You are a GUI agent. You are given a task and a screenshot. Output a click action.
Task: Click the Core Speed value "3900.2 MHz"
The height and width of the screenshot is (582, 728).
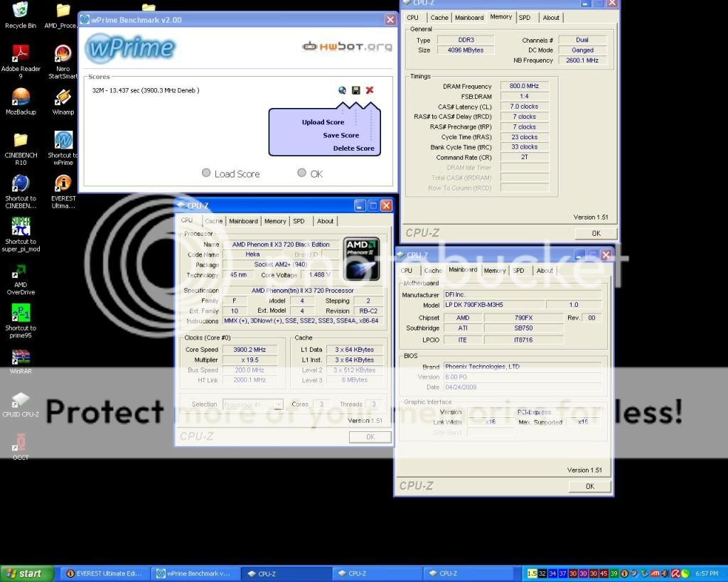coord(250,350)
